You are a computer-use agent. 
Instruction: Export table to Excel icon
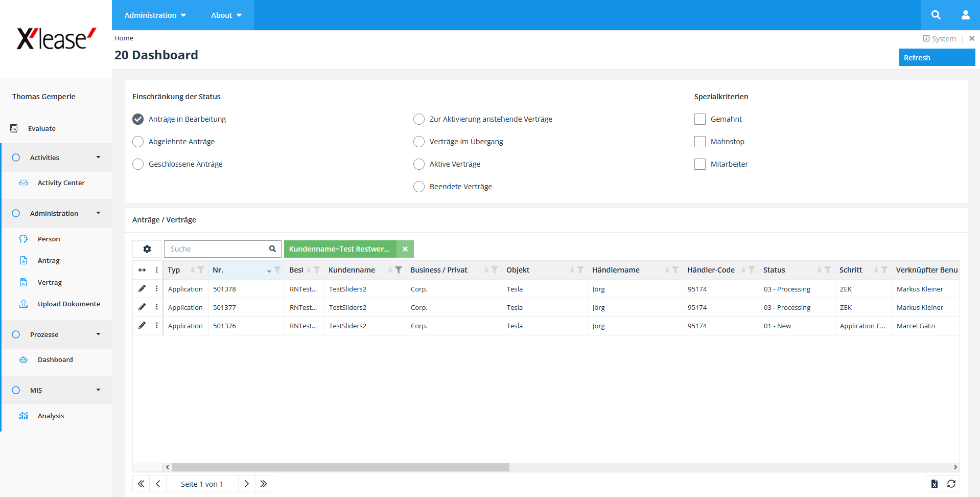pos(935,484)
